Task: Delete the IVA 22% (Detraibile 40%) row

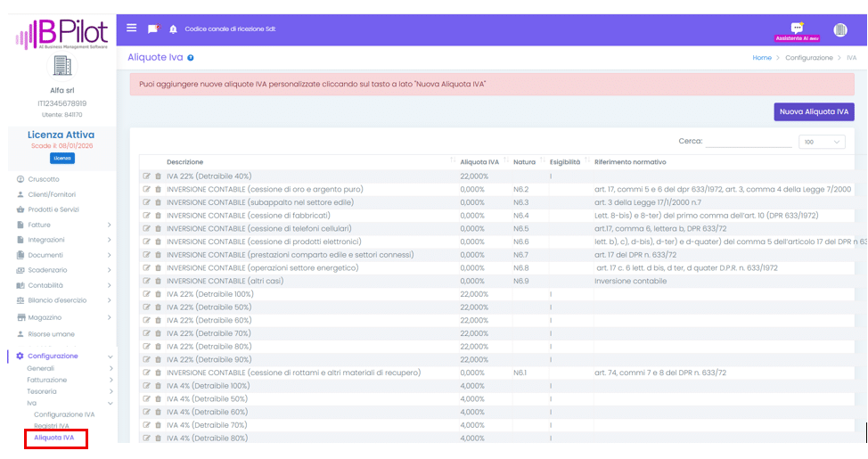Action: tap(158, 176)
